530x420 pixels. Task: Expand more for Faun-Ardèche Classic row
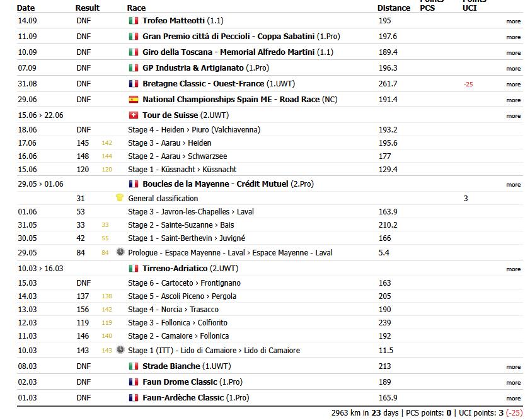point(513,399)
